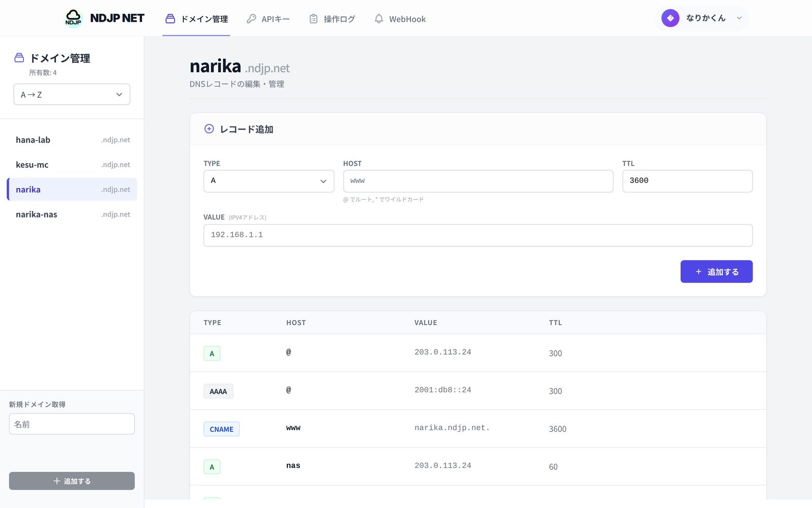This screenshot has width=812, height=508.
Task: Click the bell icon next to WebHook
Action: tap(379, 19)
